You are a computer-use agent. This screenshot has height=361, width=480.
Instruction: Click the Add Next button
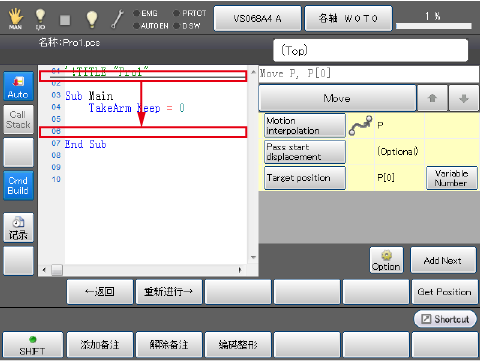tap(443, 260)
